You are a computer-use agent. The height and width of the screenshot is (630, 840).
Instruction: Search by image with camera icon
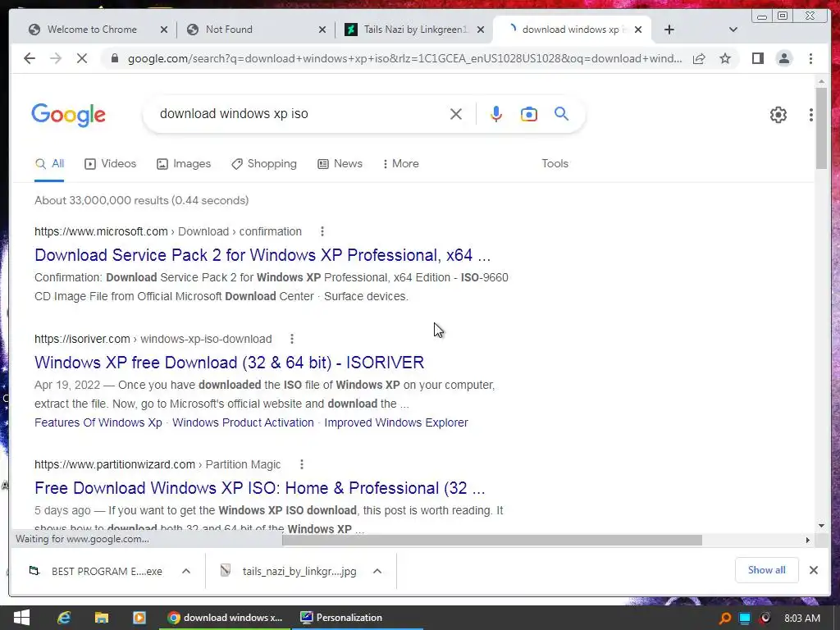coord(529,114)
